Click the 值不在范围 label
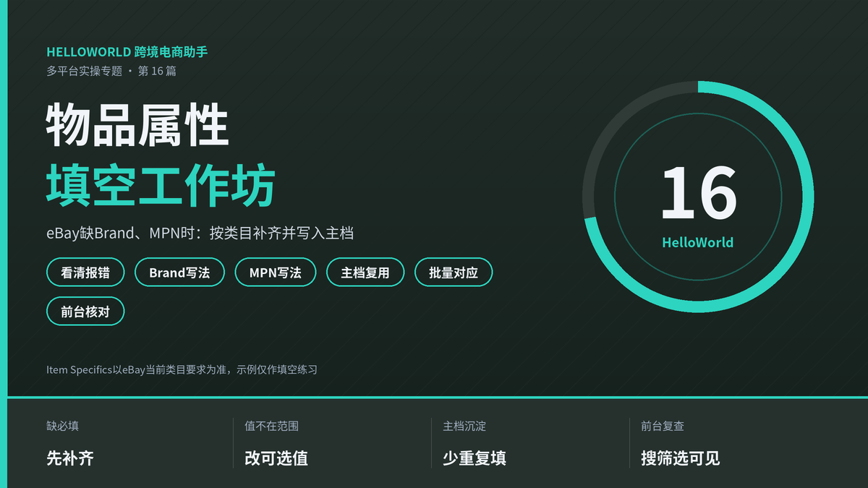 272,427
